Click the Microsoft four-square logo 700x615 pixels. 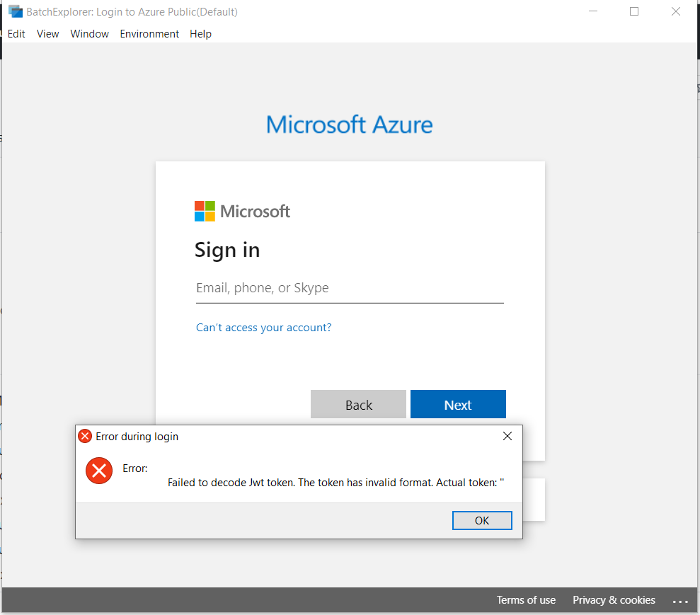205,211
